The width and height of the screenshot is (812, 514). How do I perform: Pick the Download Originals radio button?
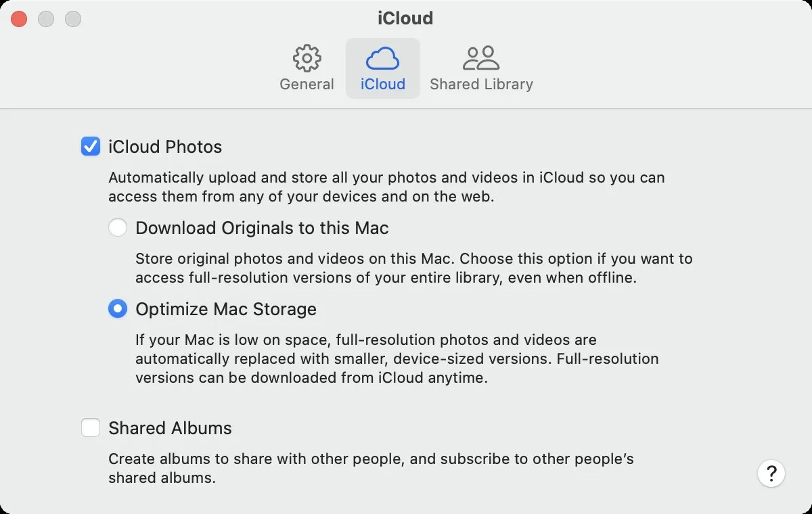pyautogui.click(x=118, y=228)
